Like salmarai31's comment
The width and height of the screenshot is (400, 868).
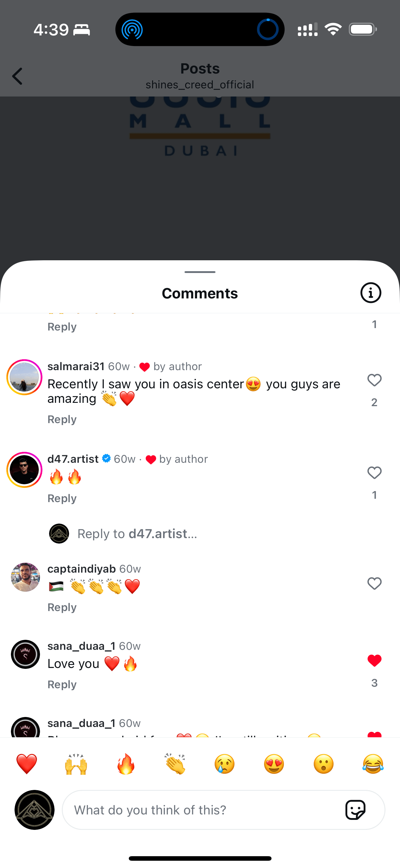coord(374,380)
